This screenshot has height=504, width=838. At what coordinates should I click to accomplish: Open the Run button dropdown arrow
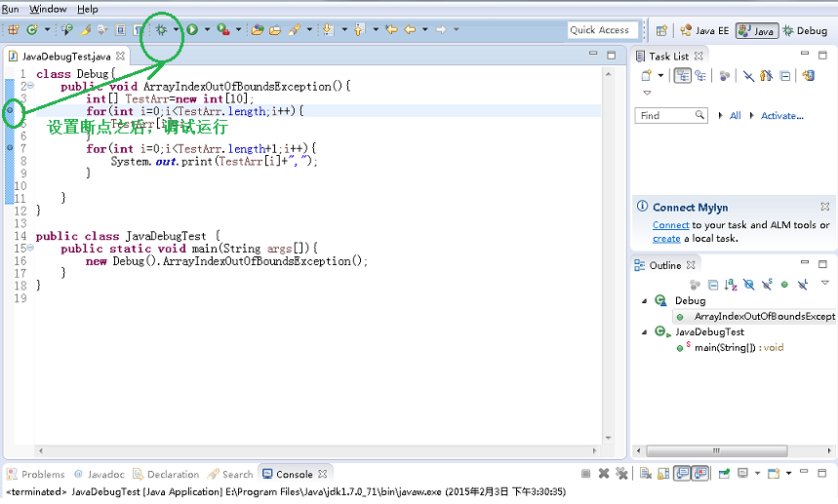tap(208, 29)
